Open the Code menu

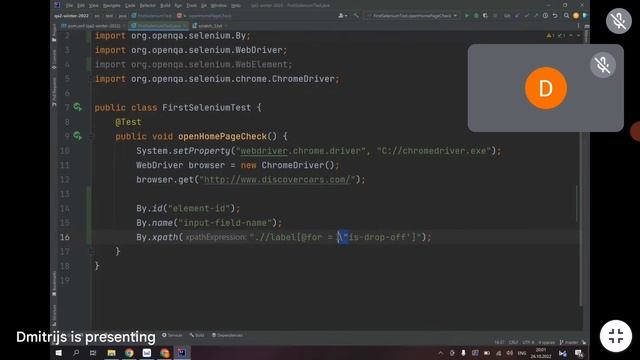coord(130,5)
